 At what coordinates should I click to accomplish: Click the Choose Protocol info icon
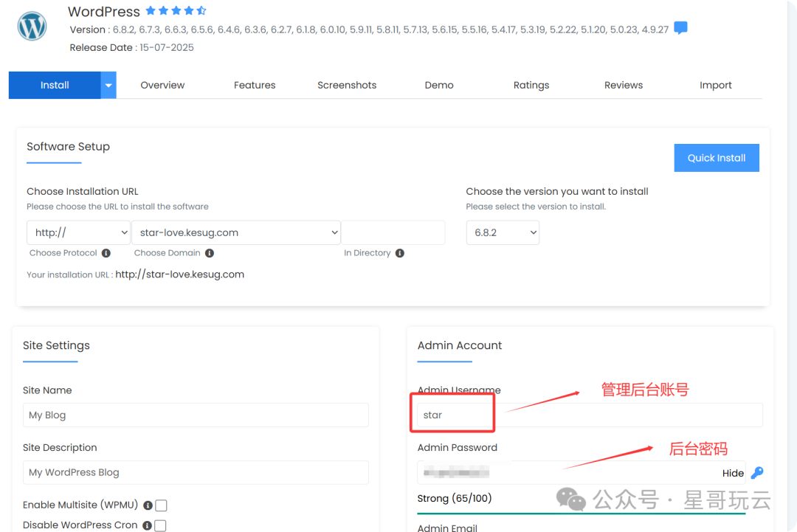point(106,253)
